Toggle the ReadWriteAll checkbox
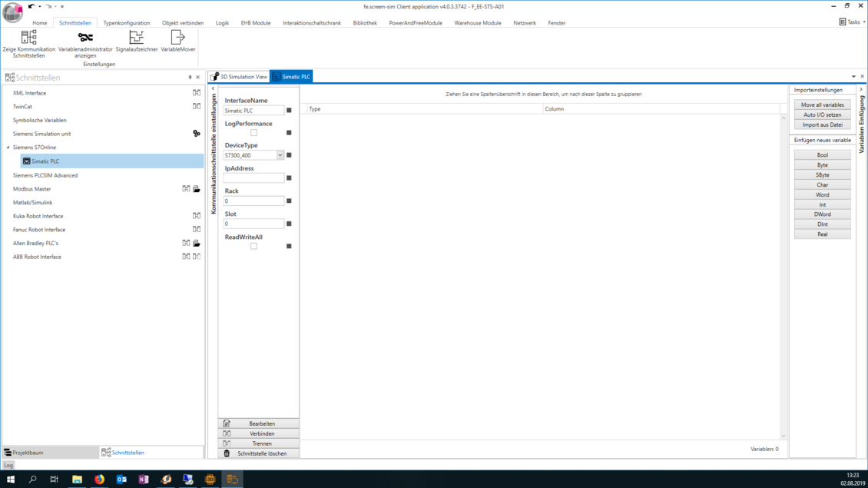The image size is (868, 488). click(253, 247)
